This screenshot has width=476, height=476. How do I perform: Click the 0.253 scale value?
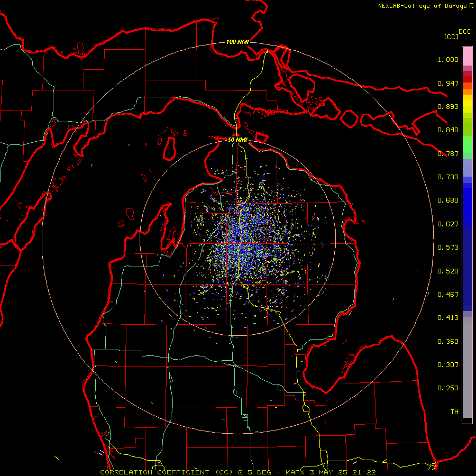tap(448, 388)
